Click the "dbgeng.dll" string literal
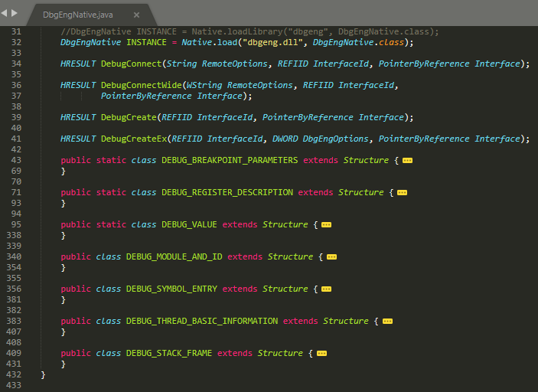The height and width of the screenshot is (392, 538). point(272,42)
